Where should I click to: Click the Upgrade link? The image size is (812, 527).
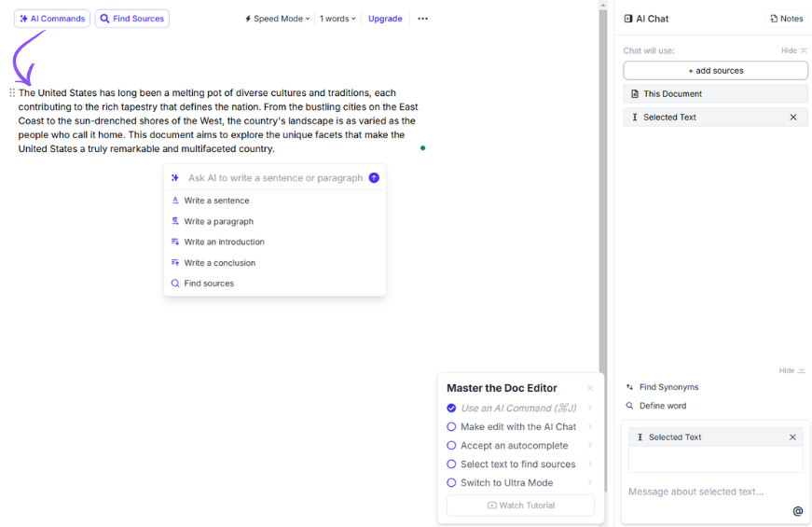click(385, 19)
